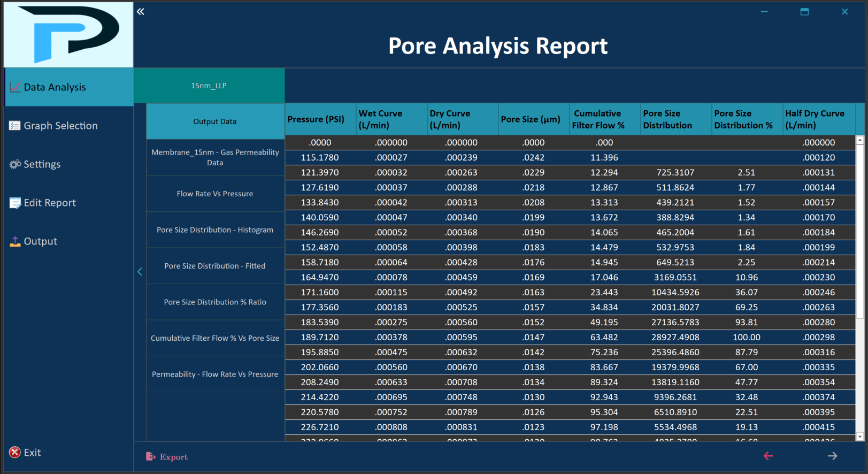Click the Edit Report document icon

coord(15,203)
